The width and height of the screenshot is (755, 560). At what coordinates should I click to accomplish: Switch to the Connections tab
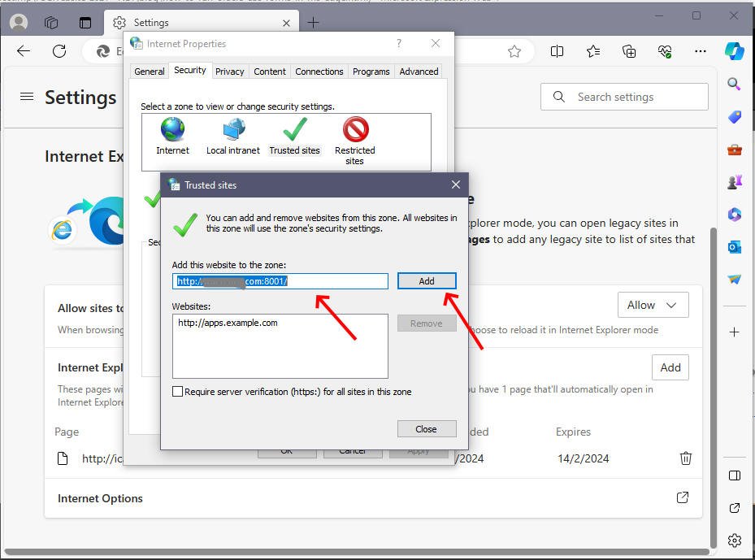click(319, 72)
